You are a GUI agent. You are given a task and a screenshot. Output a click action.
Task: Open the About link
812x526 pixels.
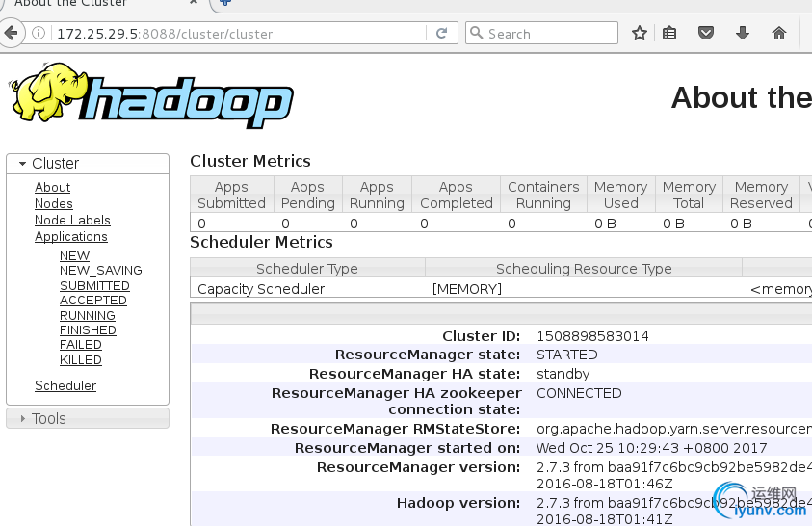tap(52, 187)
